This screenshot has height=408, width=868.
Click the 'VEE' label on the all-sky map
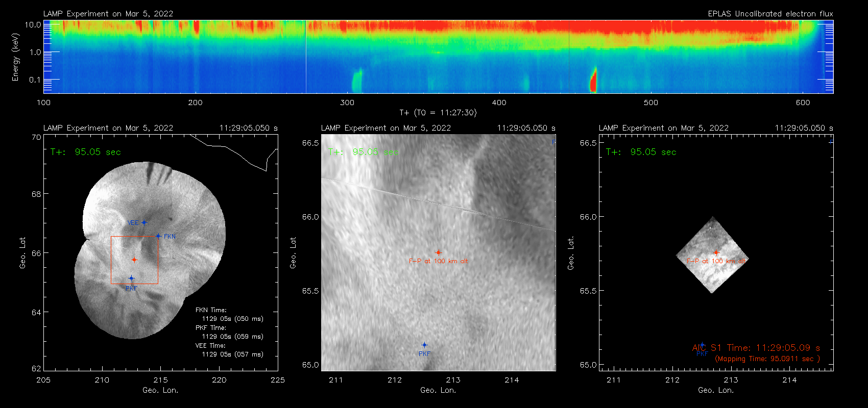coord(133,223)
